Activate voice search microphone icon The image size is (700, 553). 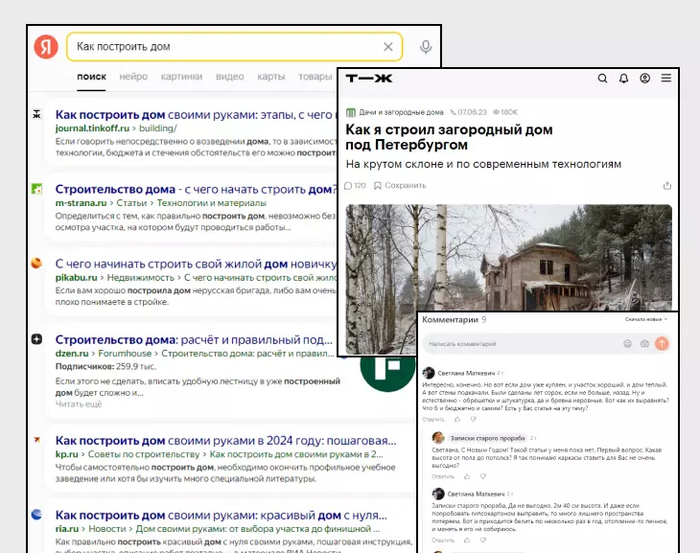pos(426,47)
